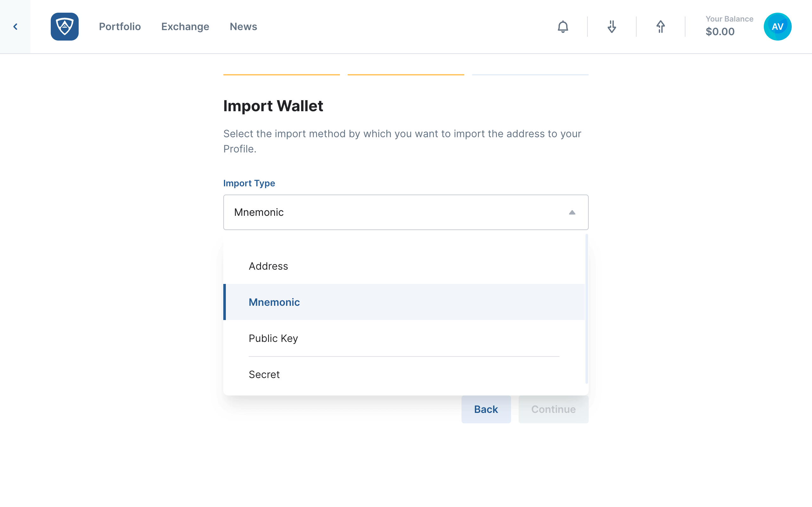Click the receive down-arrow icon
The height and width of the screenshot is (507, 812).
(612, 27)
